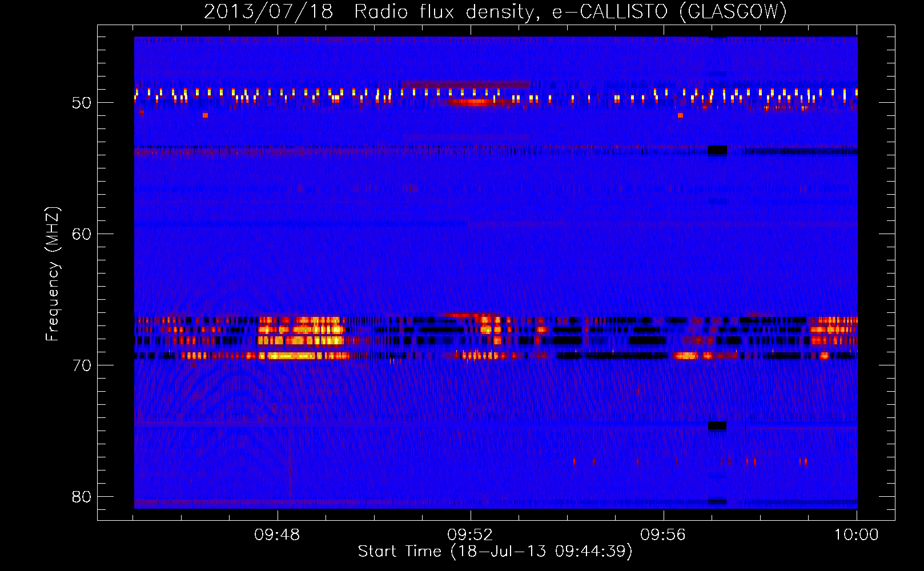924x571 pixels.
Task: Click the 09:48 time tick label
Action: click(x=278, y=535)
